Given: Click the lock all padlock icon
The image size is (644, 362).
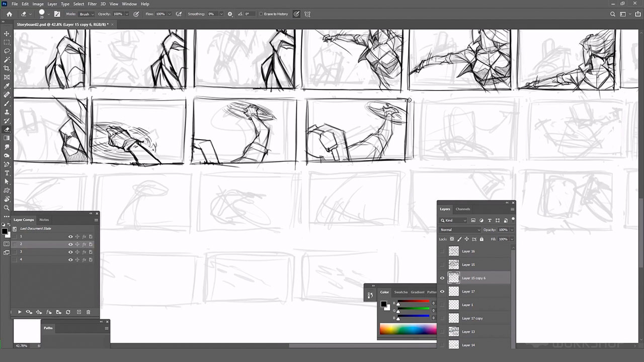Looking at the screenshot, I should coord(481,239).
